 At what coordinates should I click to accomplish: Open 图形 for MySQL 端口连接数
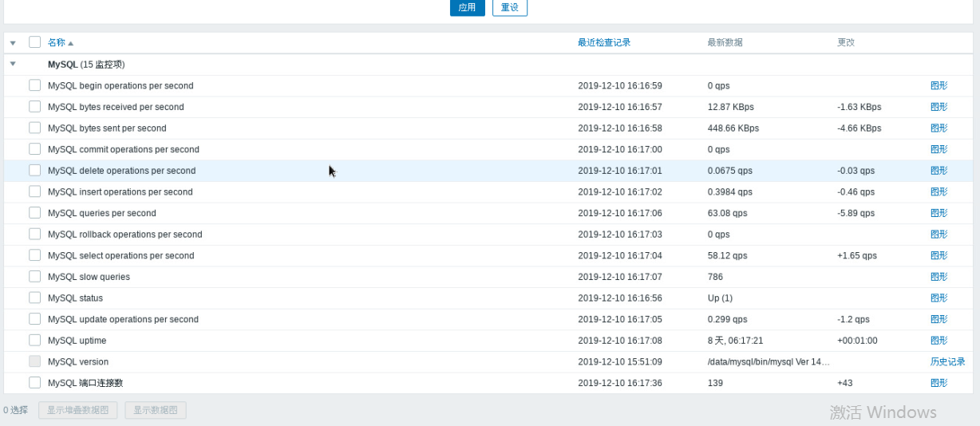pyautogui.click(x=939, y=383)
